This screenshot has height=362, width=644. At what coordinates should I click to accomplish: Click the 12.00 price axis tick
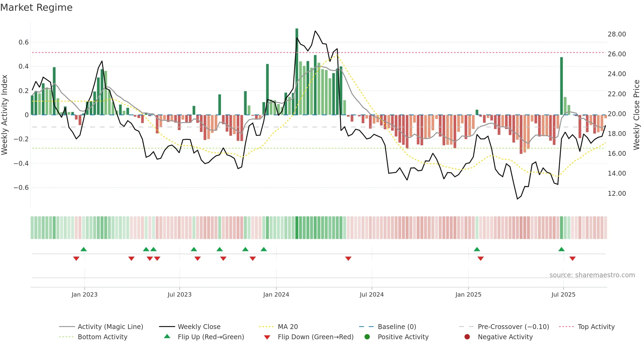tap(617, 193)
